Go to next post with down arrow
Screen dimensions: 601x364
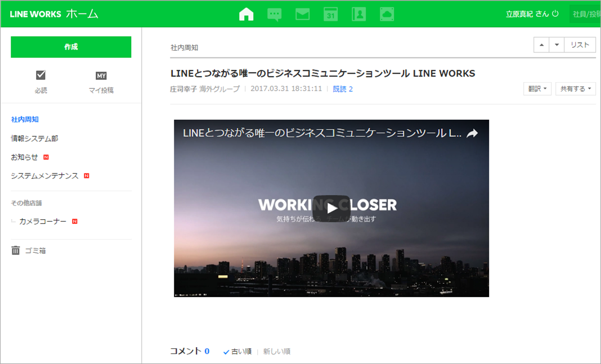coord(557,46)
